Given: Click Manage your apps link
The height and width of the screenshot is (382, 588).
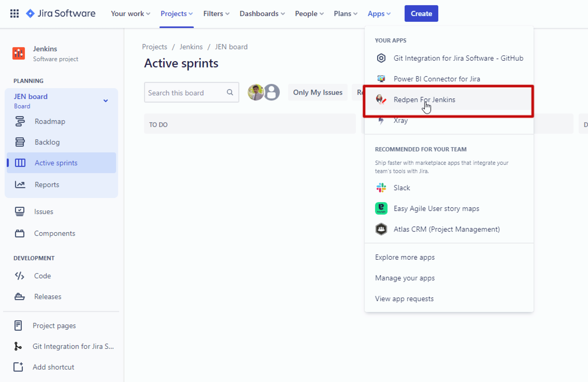Looking at the screenshot, I should pos(405,278).
